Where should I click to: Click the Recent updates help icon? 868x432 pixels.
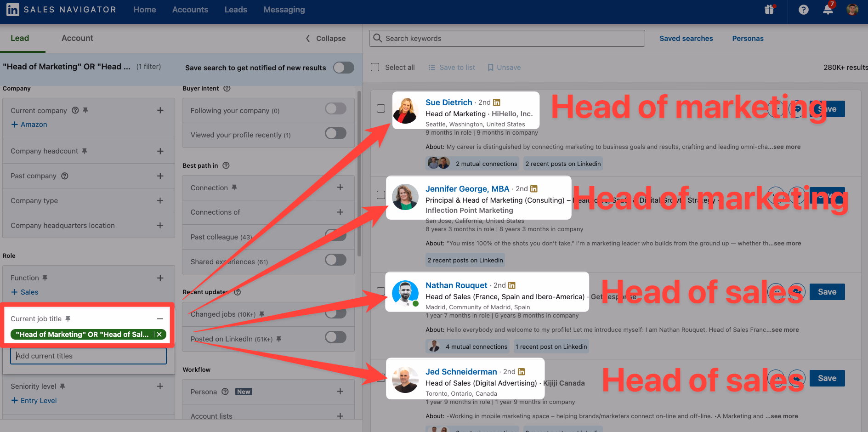[x=238, y=292]
